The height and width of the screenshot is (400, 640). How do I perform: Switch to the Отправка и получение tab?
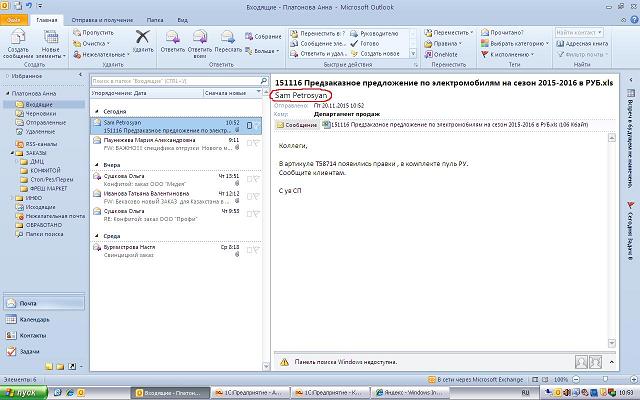coord(102,20)
